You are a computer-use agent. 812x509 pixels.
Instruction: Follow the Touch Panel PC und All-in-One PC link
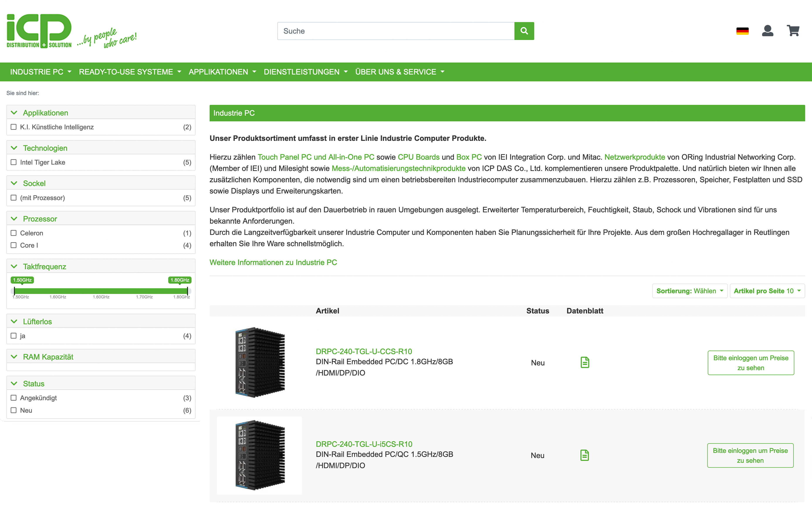click(316, 157)
